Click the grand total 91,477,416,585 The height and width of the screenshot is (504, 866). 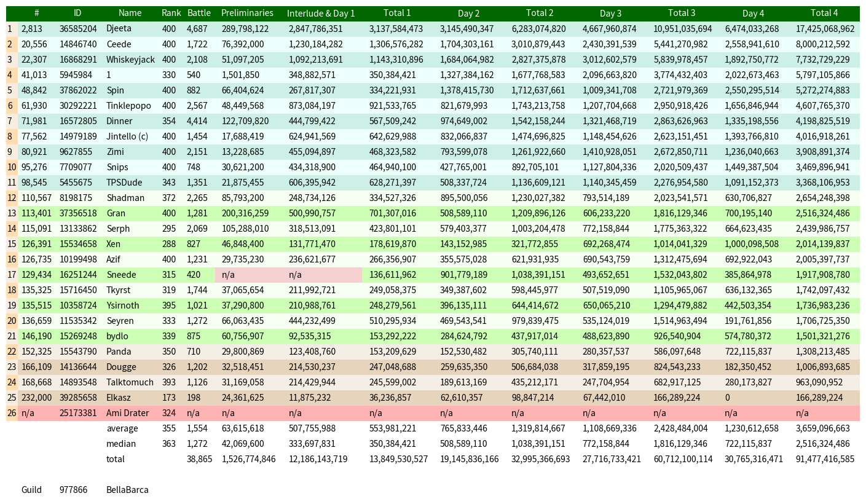(825, 459)
